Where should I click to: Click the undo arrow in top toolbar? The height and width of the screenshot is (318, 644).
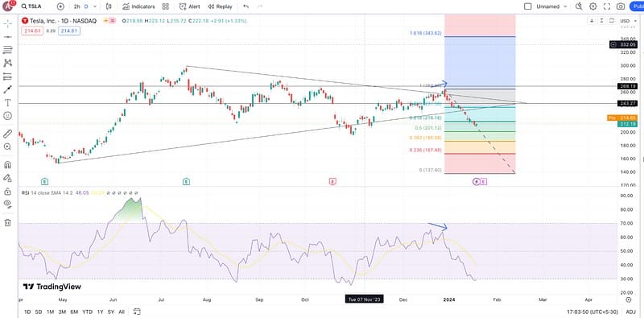click(246, 6)
